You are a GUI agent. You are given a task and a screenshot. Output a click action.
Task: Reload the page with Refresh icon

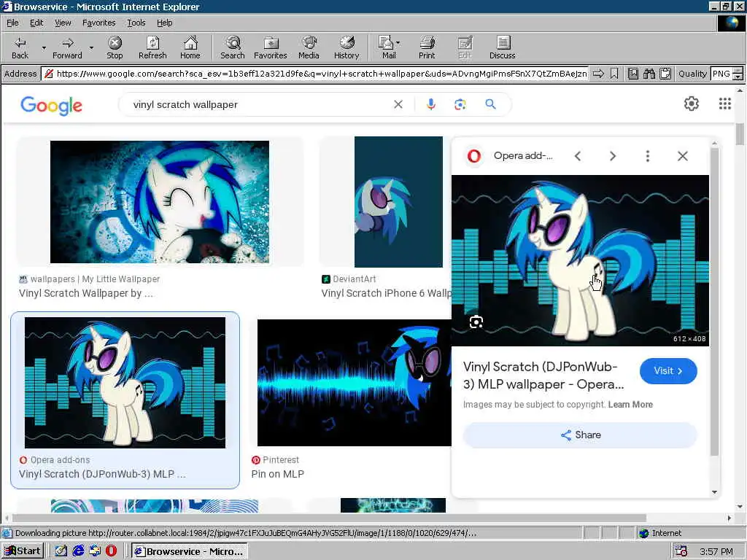(152, 47)
